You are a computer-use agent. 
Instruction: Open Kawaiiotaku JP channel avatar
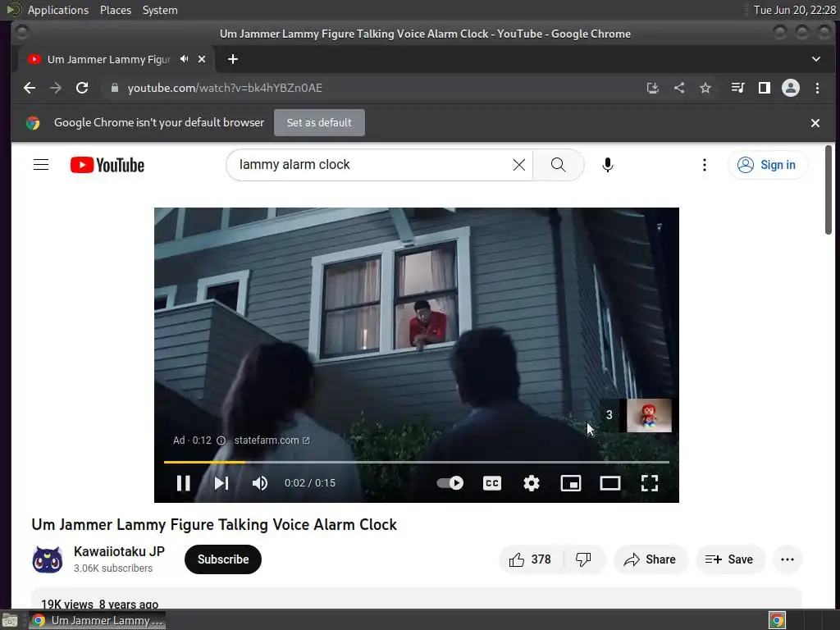[x=48, y=559]
